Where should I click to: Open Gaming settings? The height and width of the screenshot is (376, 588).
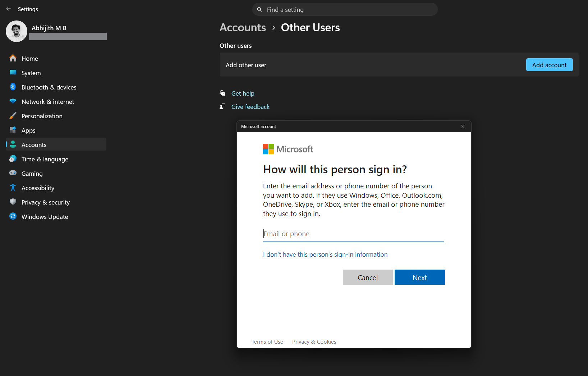(32, 173)
